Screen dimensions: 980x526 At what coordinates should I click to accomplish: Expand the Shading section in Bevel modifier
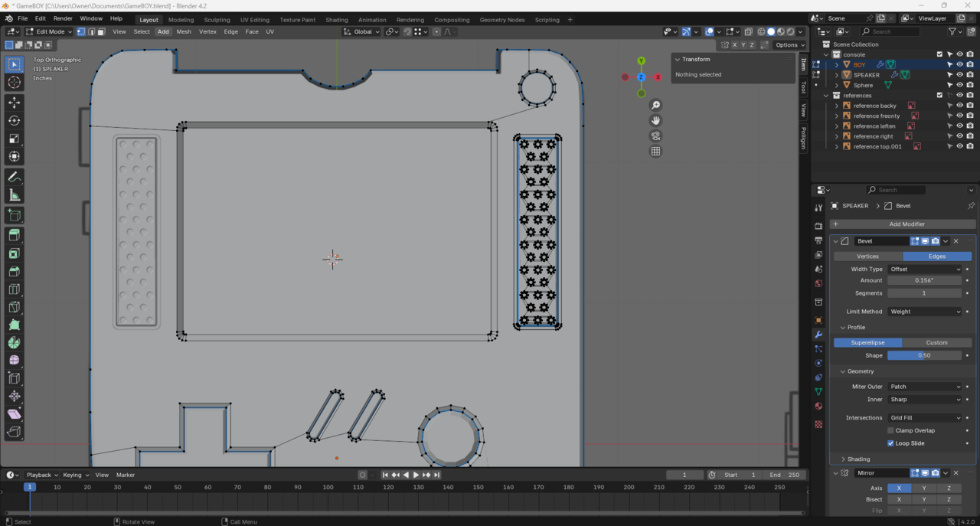858,459
